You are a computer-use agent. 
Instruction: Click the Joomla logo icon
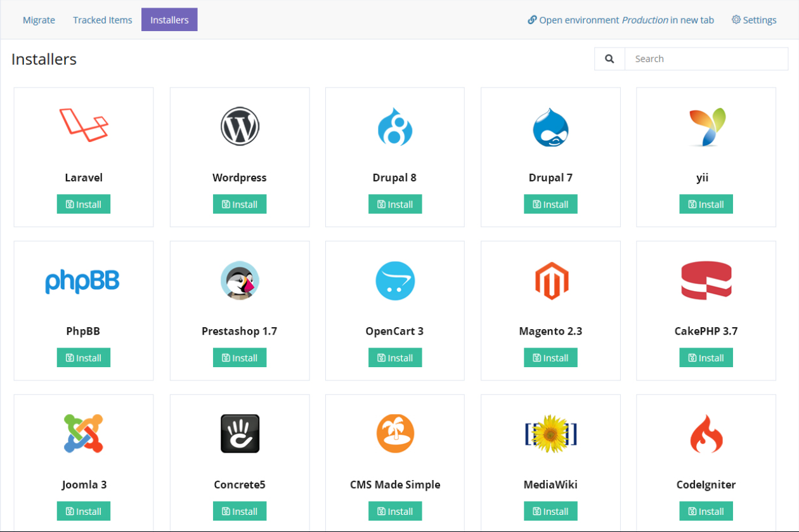84,434
